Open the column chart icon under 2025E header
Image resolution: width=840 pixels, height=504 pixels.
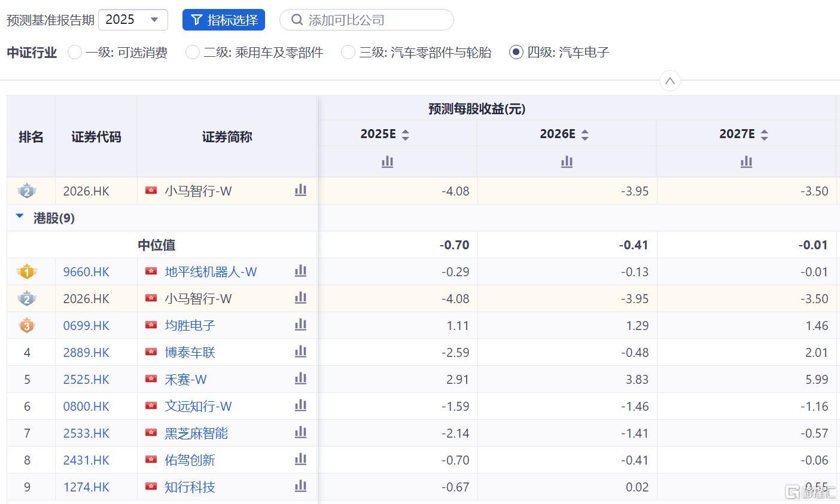tap(387, 161)
